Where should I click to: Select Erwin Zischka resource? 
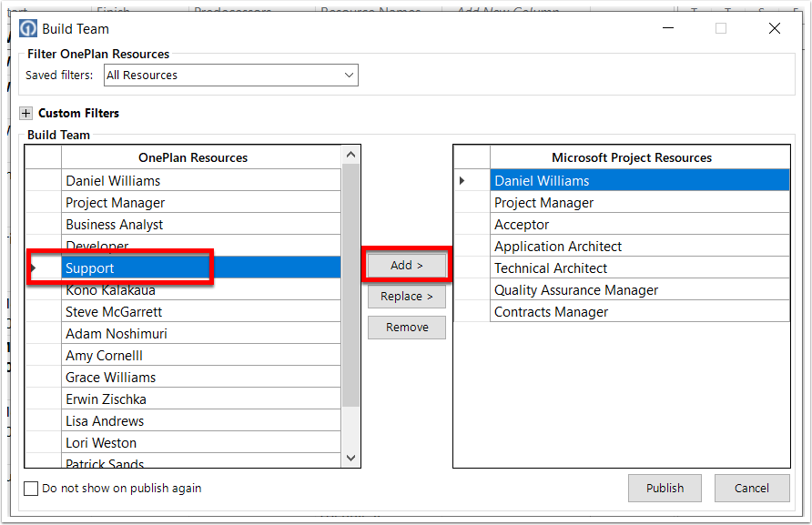tap(201, 399)
